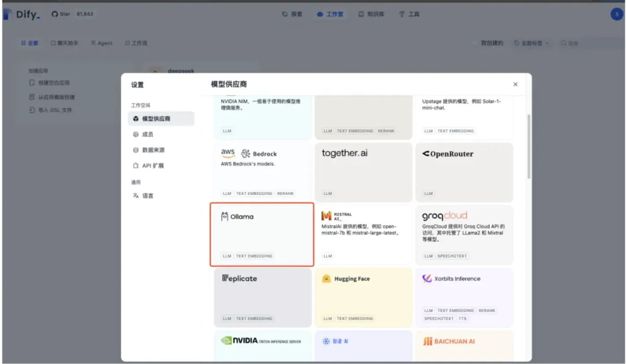The image size is (626, 364).
Task: Filter apps by 工作流 type
Action: point(136,43)
